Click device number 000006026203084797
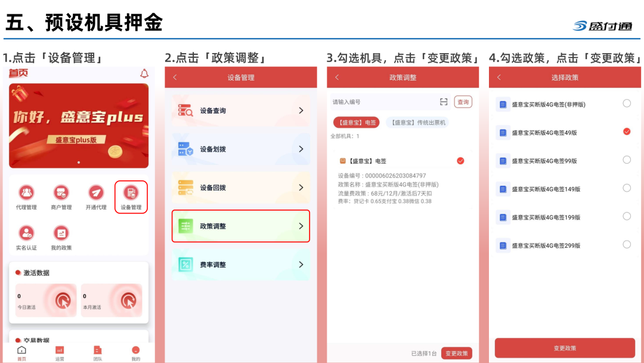 point(395,176)
